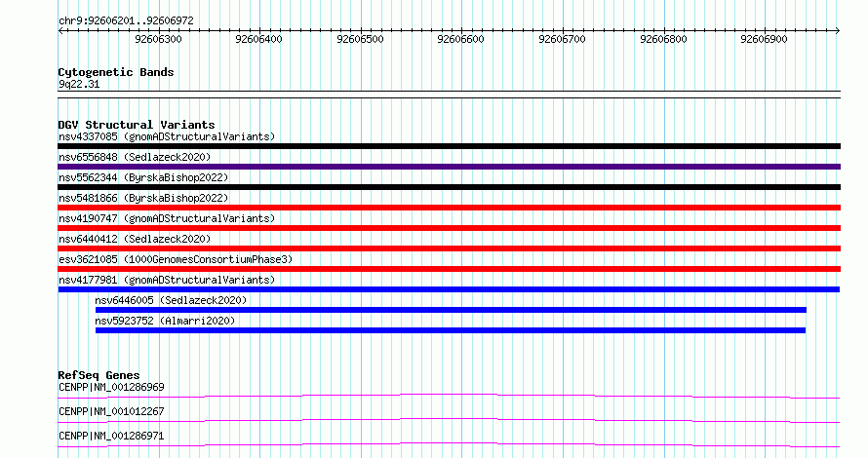
Task: Click ruler position 92606400
Action: coord(258,39)
